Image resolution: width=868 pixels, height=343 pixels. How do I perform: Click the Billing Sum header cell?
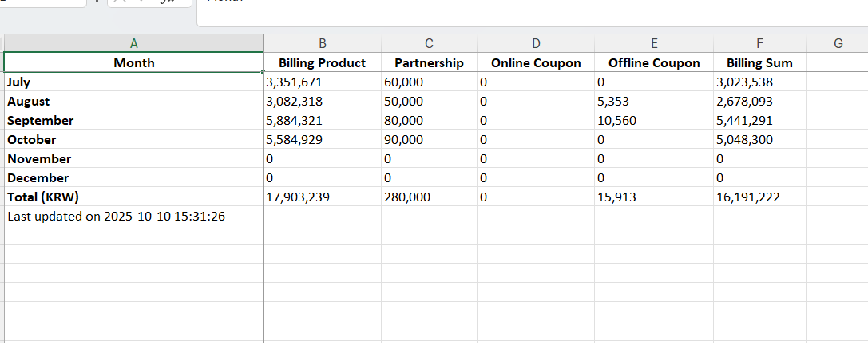pos(759,62)
